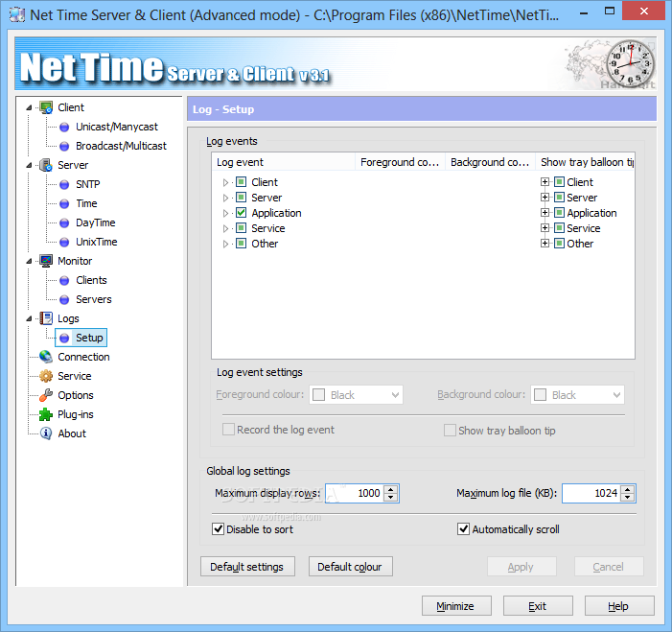The height and width of the screenshot is (632, 672).
Task: Select the Log event column header
Action: click(x=284, y=162)
